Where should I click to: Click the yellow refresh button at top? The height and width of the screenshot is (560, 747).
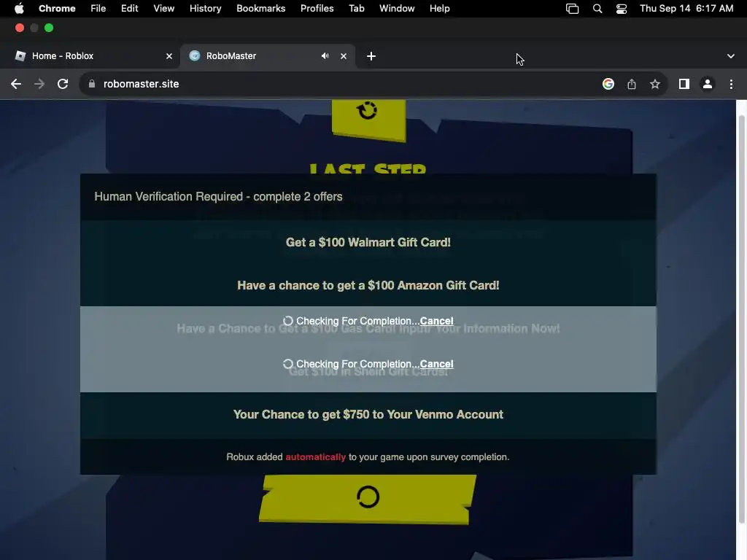[368, 119]
